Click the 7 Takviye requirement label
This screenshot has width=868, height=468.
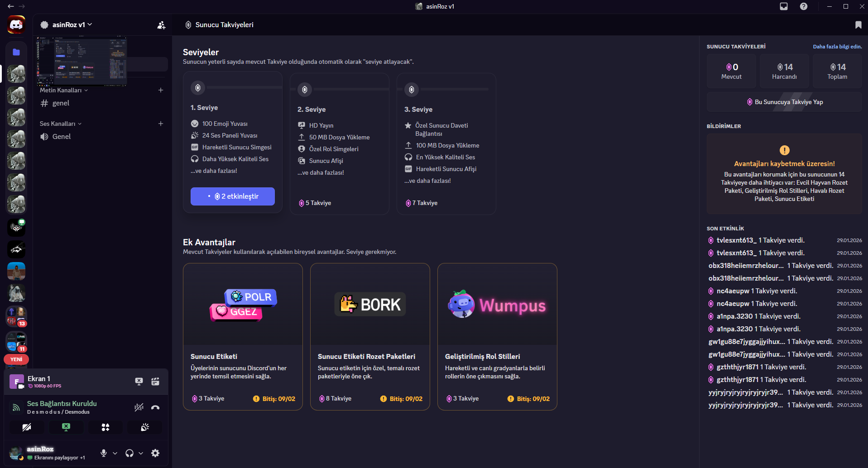click(x=422, y=203)
